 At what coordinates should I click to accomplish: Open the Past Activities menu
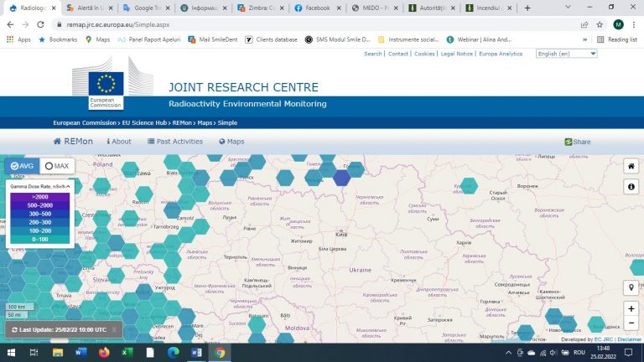click(x=175, y=141)
